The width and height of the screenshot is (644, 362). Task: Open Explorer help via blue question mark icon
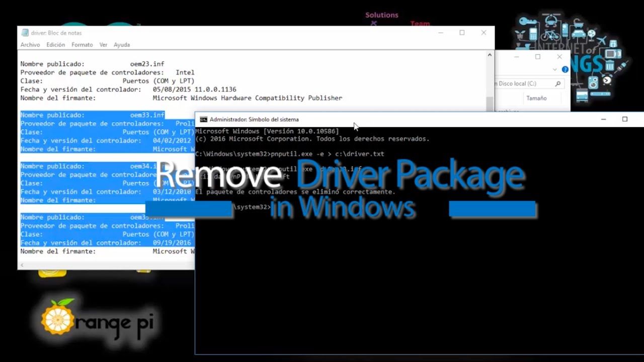tap(565, 69)
